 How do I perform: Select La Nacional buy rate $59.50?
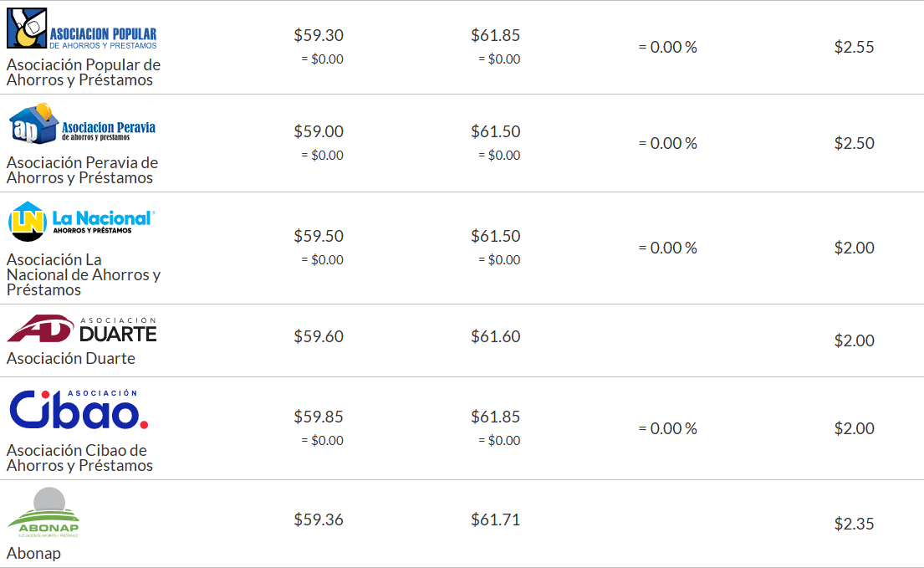point(319,236)
